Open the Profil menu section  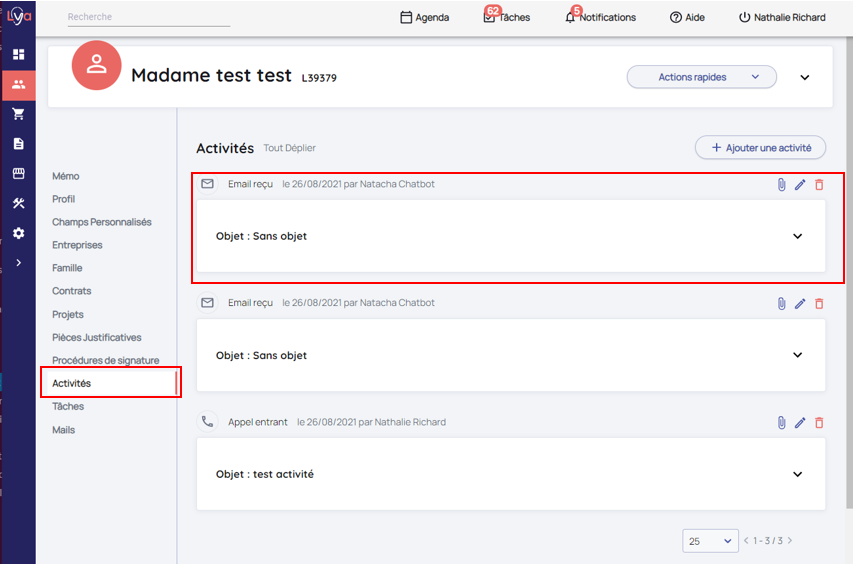pos(64,199)
